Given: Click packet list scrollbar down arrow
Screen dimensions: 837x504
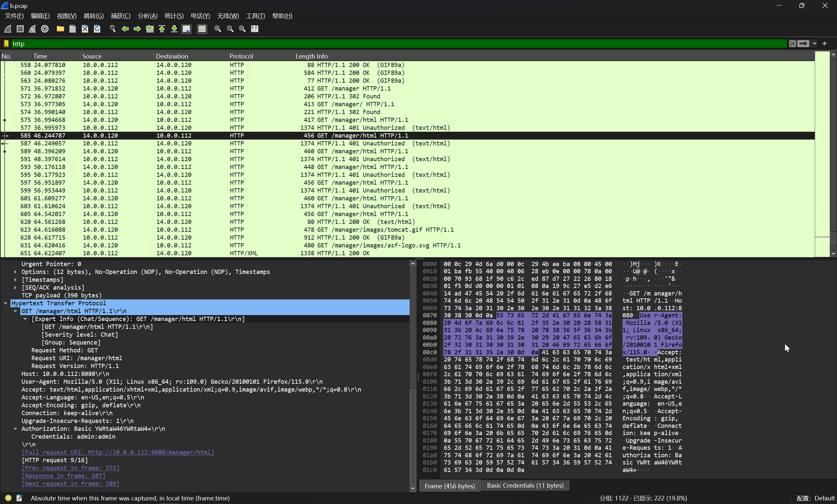Looking at the screenshot, I should click(x=833, y=254).
